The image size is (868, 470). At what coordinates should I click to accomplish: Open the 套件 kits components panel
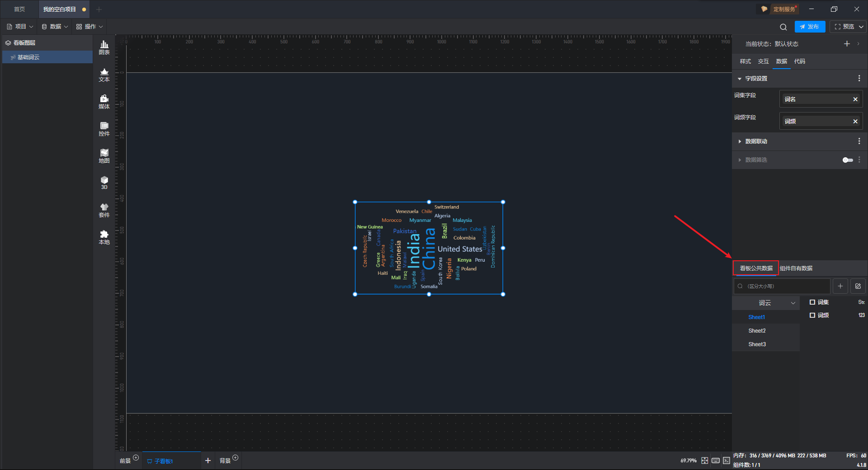104,210
